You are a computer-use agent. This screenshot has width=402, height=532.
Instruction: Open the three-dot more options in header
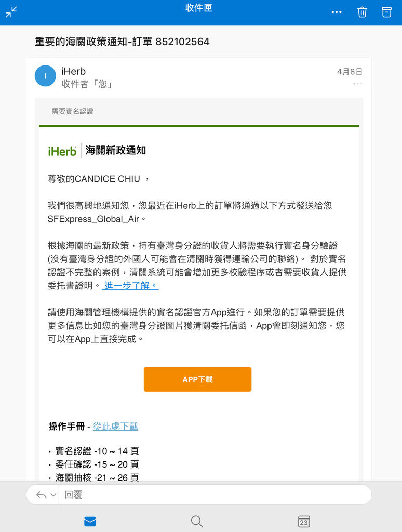337,12
